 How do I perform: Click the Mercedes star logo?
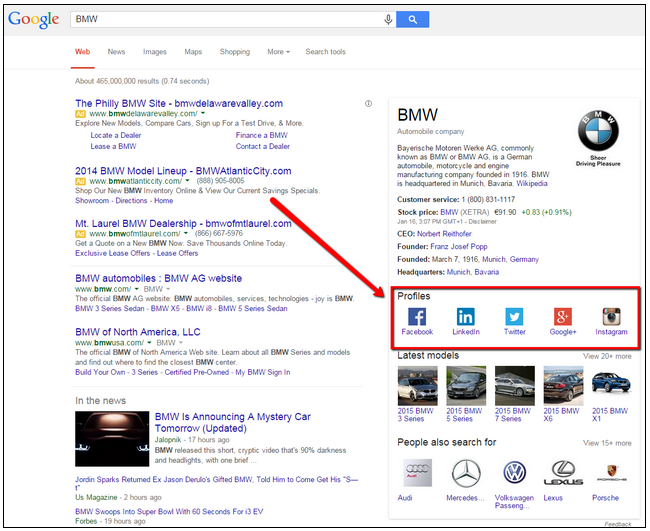[x=466, y=473]
